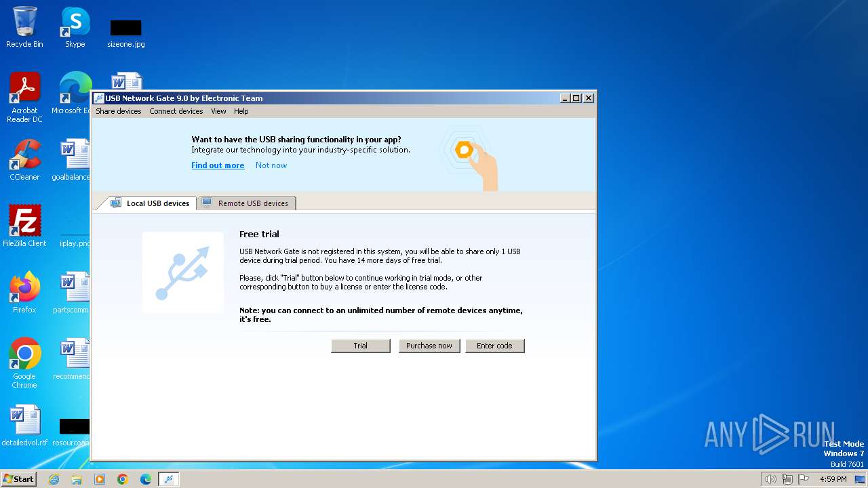Image resolution: width=868 pixels, height=488 pixels.
Task: Open Acrobat Reader DC shortcut
Action: (24, 98)
